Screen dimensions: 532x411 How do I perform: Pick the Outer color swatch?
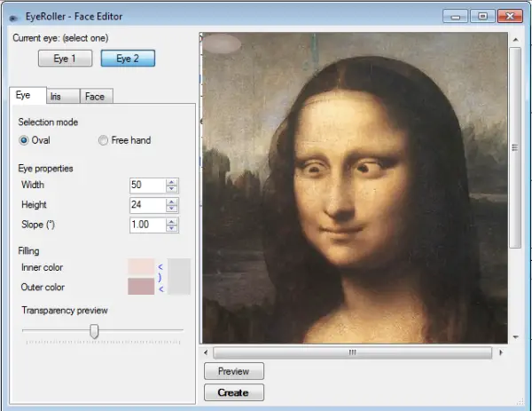(x=141, y=287)
